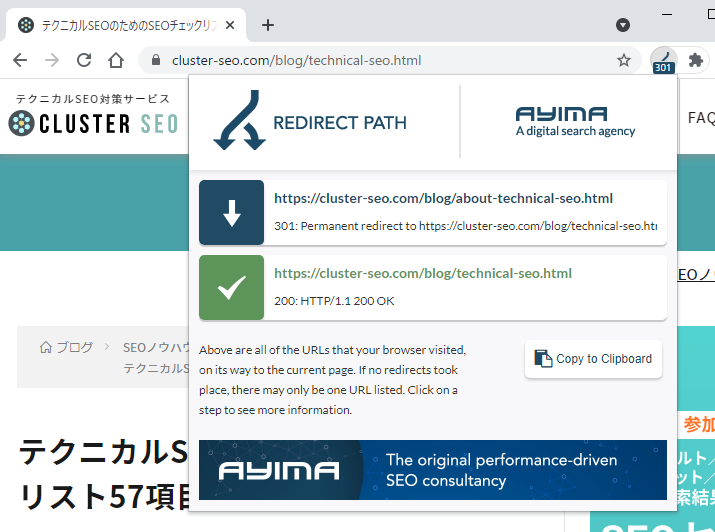Click the Redirect Path logo
Viewport: 715px width, 532px height.
point(310,121)
